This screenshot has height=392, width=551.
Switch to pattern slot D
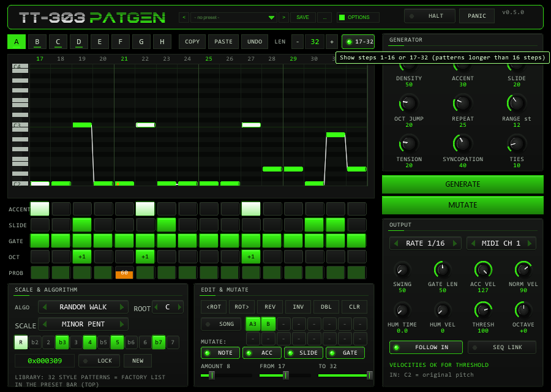(79, 42)
